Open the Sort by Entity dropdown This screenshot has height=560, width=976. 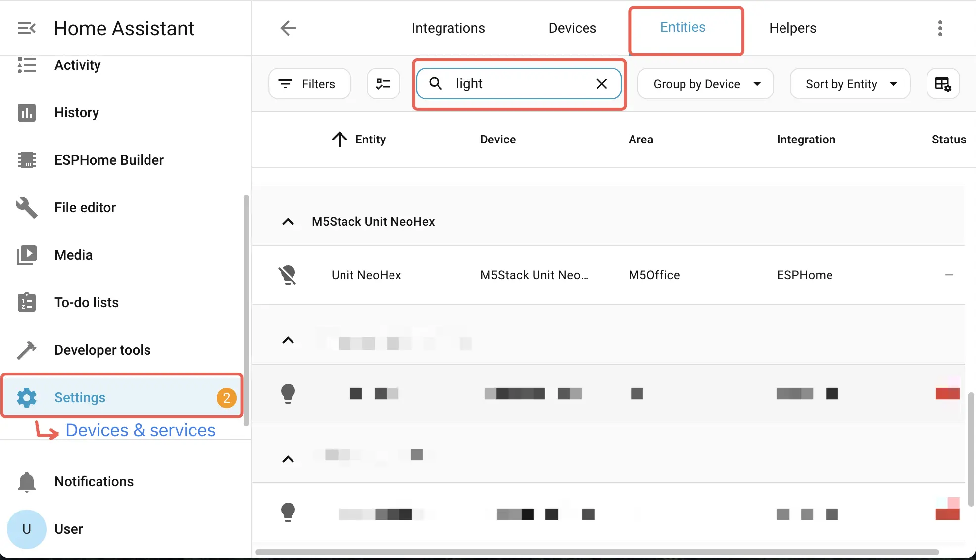(850, 84)
